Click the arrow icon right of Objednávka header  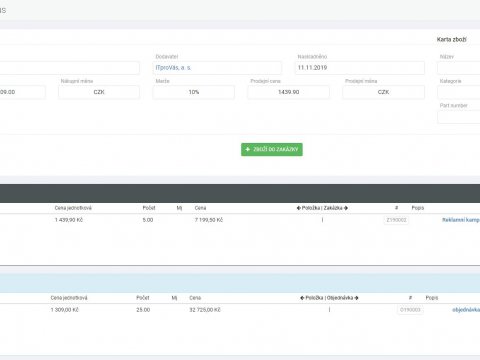coord(356,298)
